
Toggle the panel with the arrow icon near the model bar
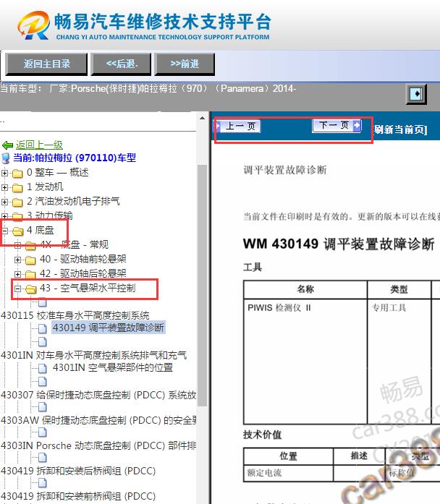pyautogui.click(x=417, y=94)
